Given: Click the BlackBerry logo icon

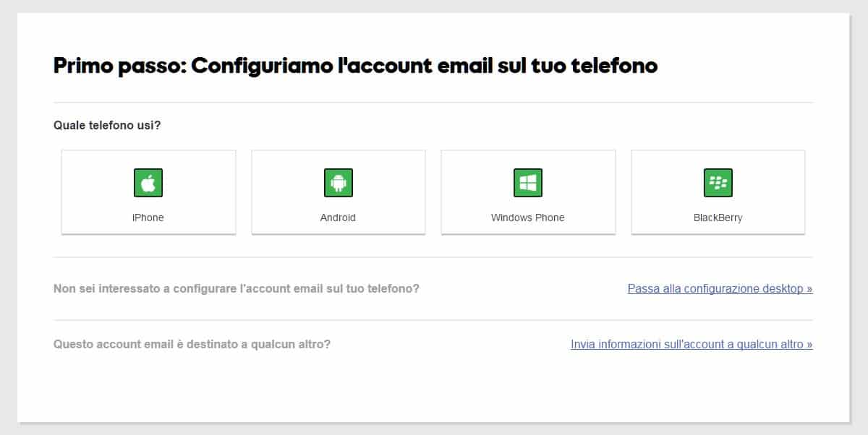Looking at the screenshot, I should pyautogui.click(x=718, y=183).
